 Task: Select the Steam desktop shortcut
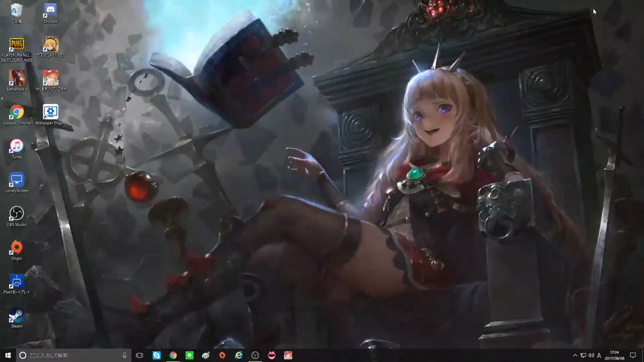[17, 318]
